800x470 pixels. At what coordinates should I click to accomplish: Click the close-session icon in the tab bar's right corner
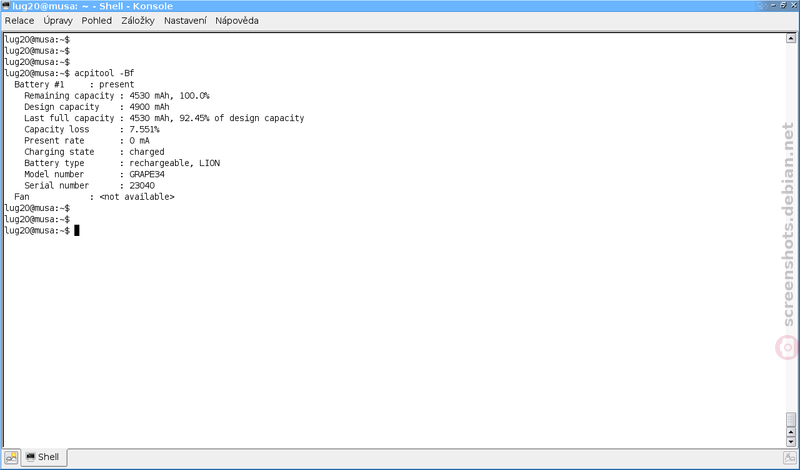pyautogui.click(x=790, y=457)
